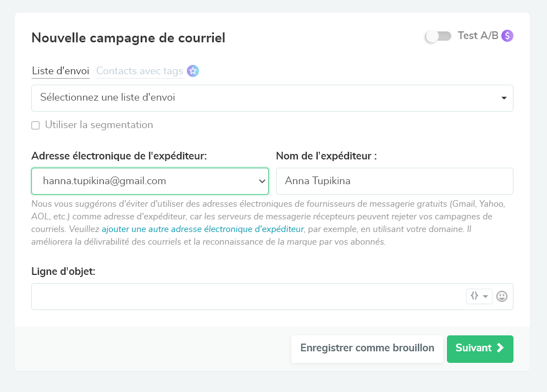Viewport: 547px width, 392px height.
Task: Open the emoji picker smiley icon
Action: click(x=502, y=296)
